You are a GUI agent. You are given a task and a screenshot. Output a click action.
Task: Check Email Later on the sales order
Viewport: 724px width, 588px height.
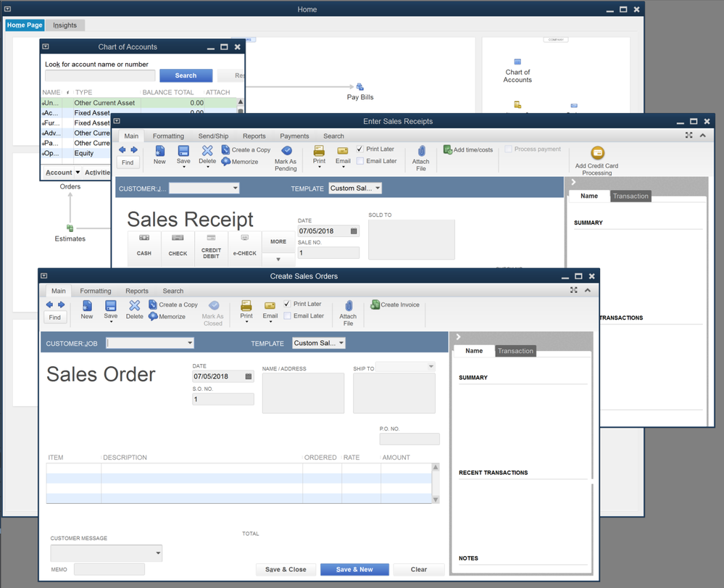286,315
